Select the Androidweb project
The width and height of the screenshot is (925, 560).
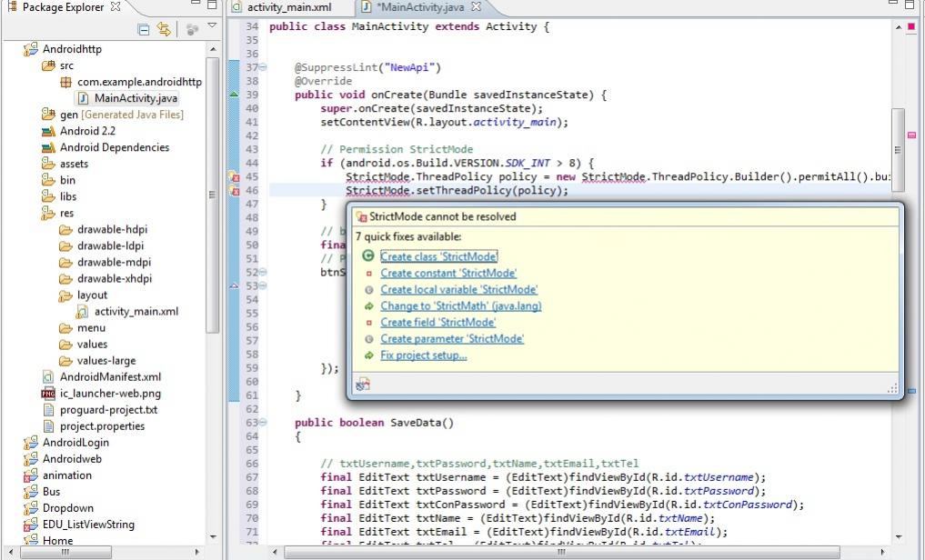tap(72, 458)
